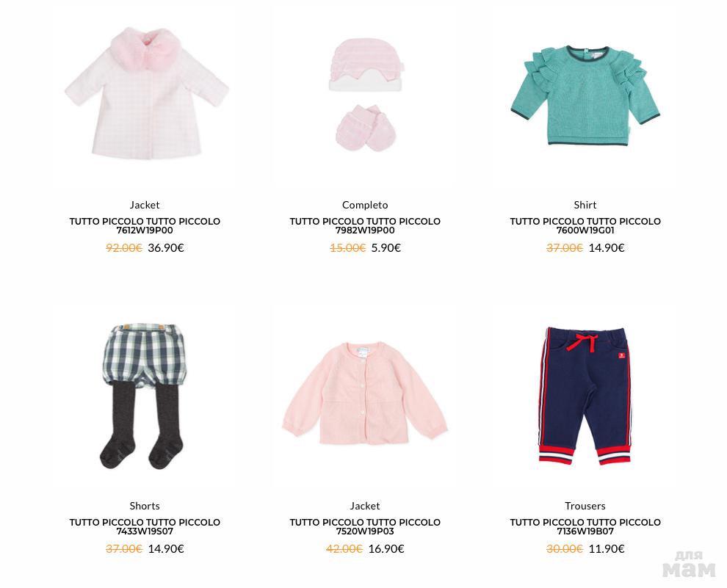Click product title 7600W19G01
This screenshot has height=588, width=727.
(585, 225)
